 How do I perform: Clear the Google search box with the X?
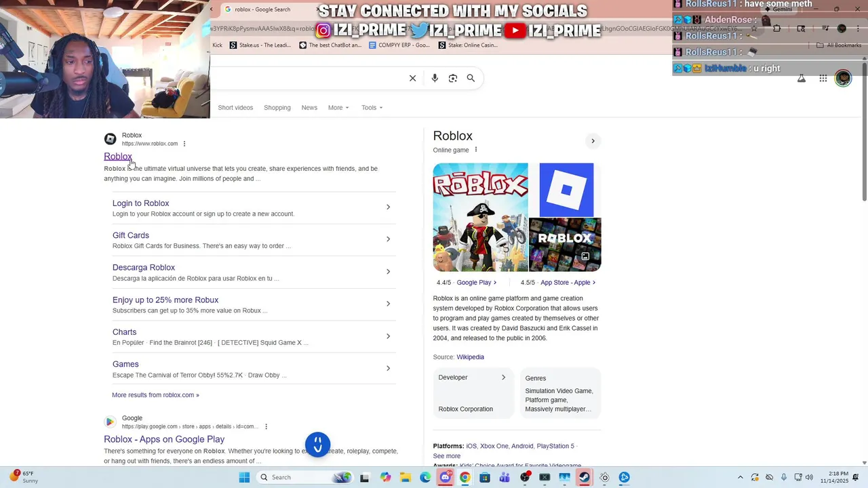click(x=412, y=78)
